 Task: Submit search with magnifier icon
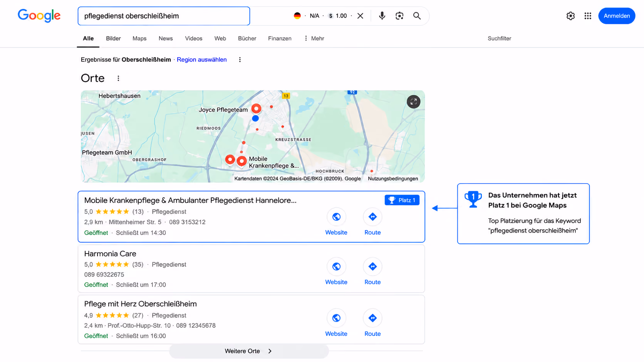(417, 16)
